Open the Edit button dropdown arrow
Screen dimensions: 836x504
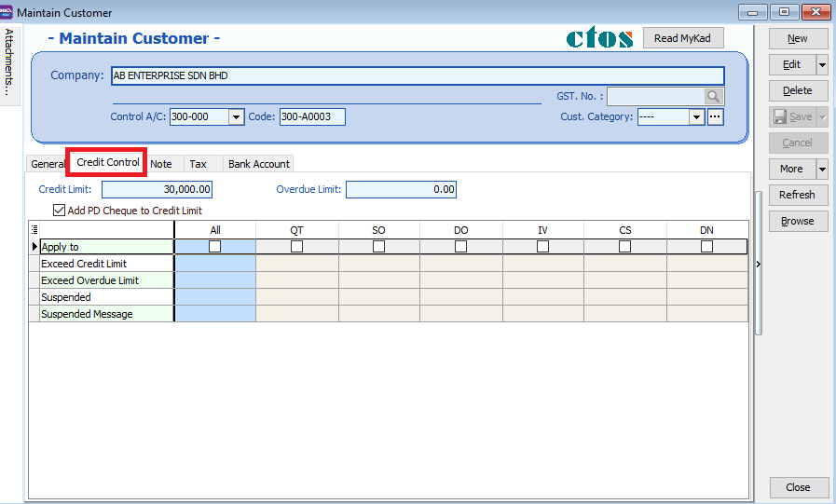pos(821,65)
